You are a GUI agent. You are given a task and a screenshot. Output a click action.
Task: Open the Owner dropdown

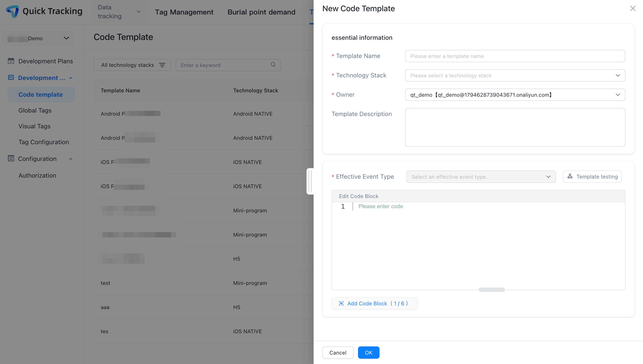click(515, 95)
